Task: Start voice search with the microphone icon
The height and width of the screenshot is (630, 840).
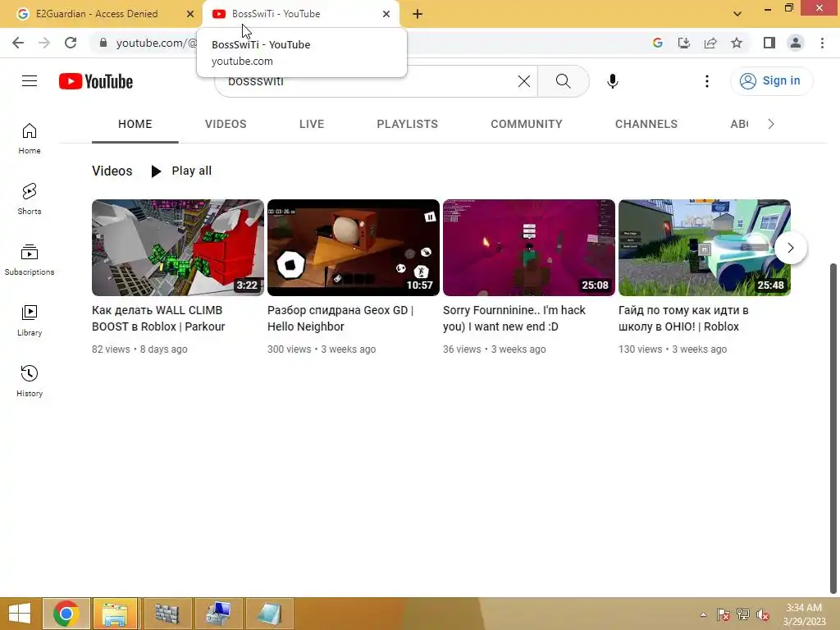Action: pyautogui.click(x=612, y=81)
